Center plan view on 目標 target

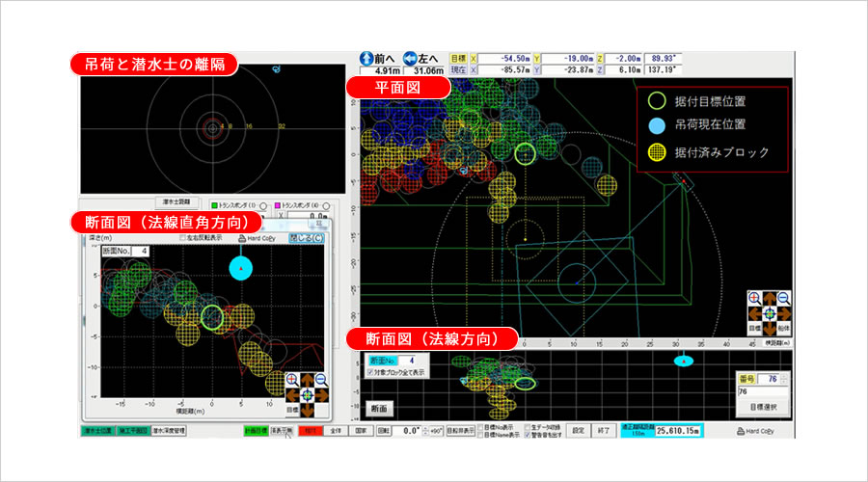pyautogui.click(x=754, y=328)
